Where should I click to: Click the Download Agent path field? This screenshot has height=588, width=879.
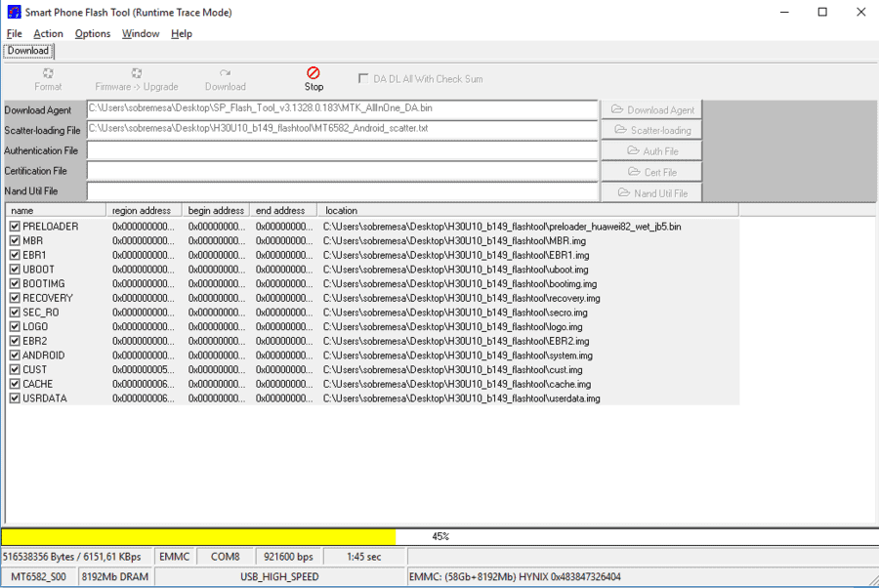tap(343, 108)
